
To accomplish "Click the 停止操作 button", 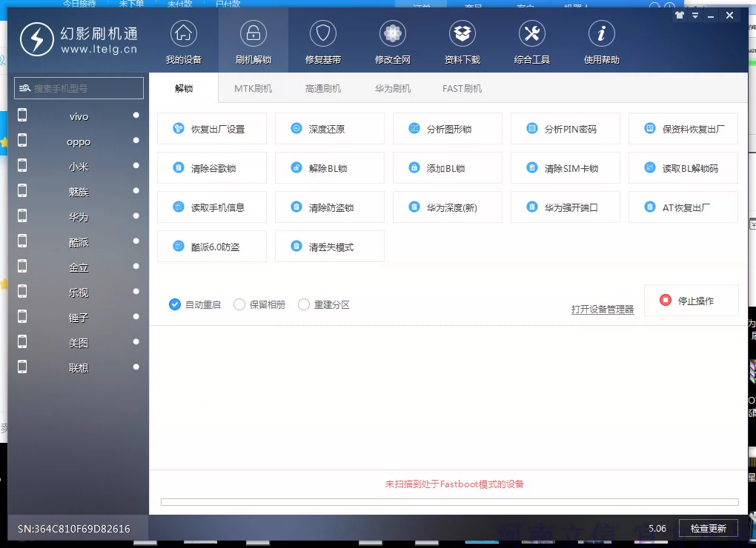I will (691, 301).
